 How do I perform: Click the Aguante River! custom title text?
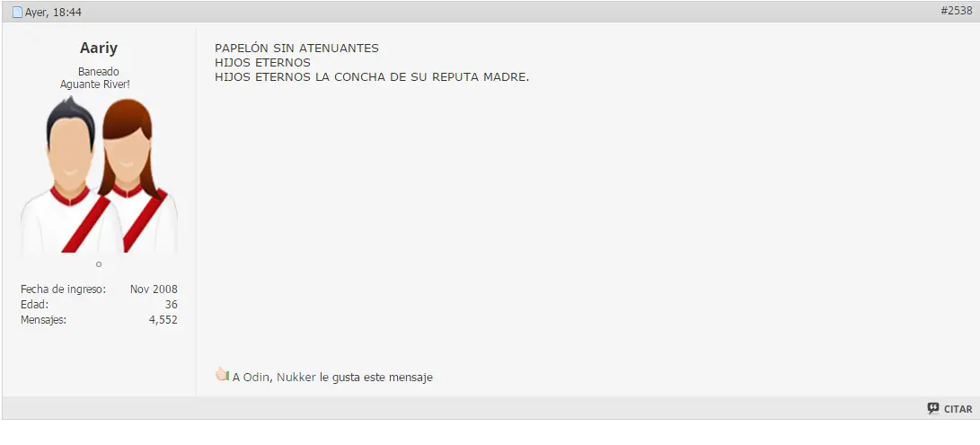(x=95, y=84)
